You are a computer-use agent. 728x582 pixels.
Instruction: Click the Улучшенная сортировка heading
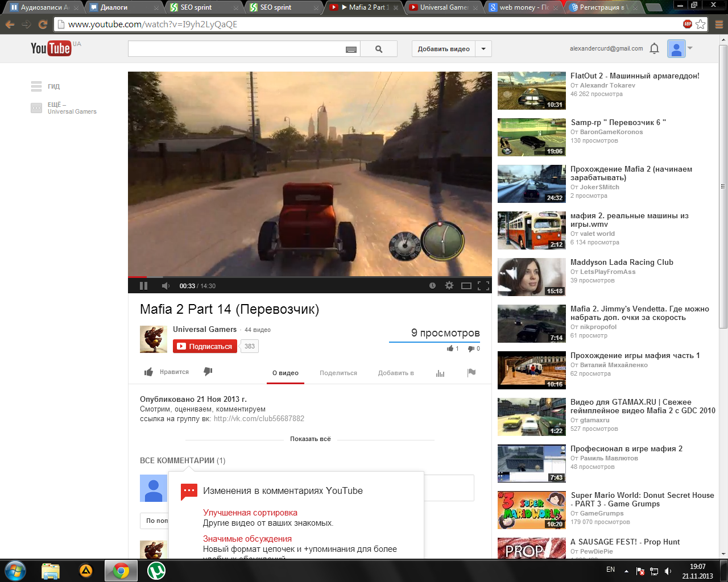(250, 513)
